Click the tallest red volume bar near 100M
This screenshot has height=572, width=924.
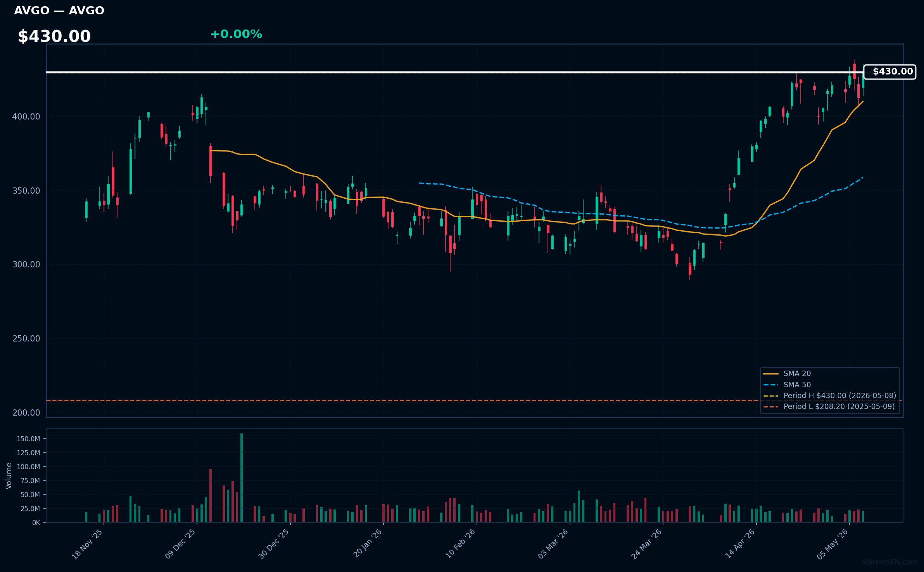[x=211, y=496]
